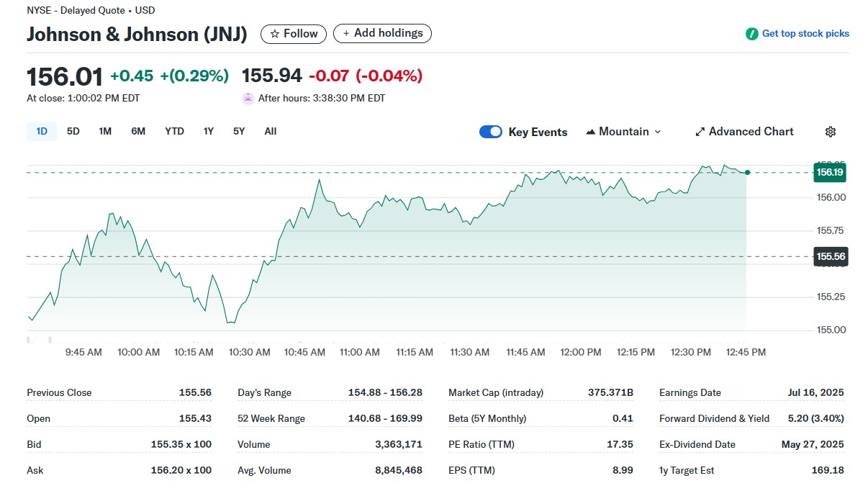The image size is (868, 491).
Task: Click the green top stock picks badge icon
Action: (x=752, y=34)
